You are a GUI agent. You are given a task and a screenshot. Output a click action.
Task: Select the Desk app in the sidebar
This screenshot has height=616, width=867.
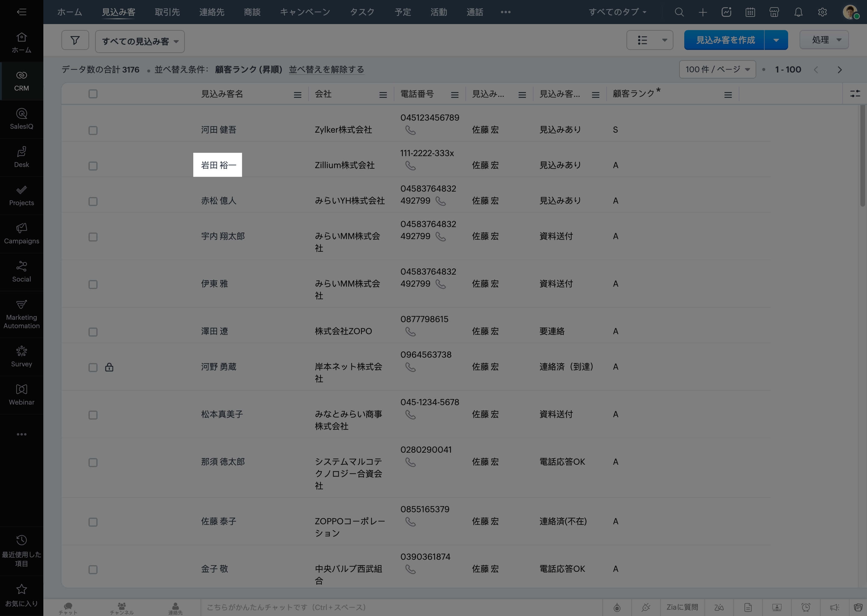[22, 157]
